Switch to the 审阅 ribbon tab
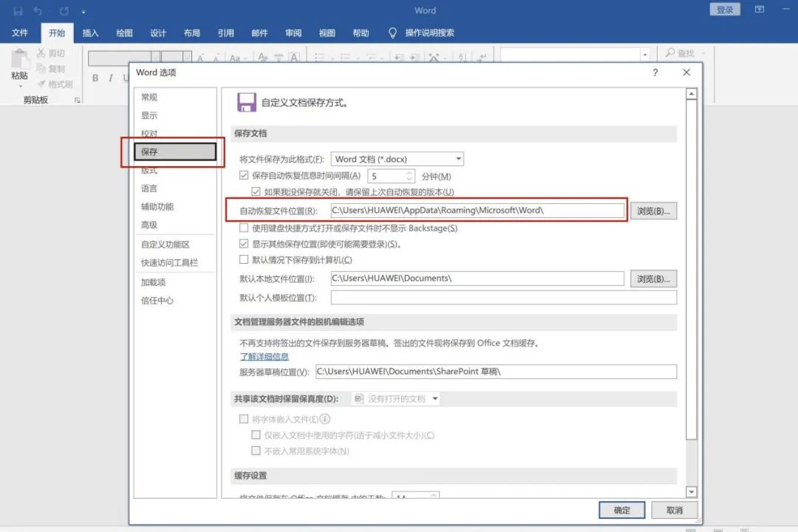This screenshot has height=532, width=798. click(x=293, y=33)
